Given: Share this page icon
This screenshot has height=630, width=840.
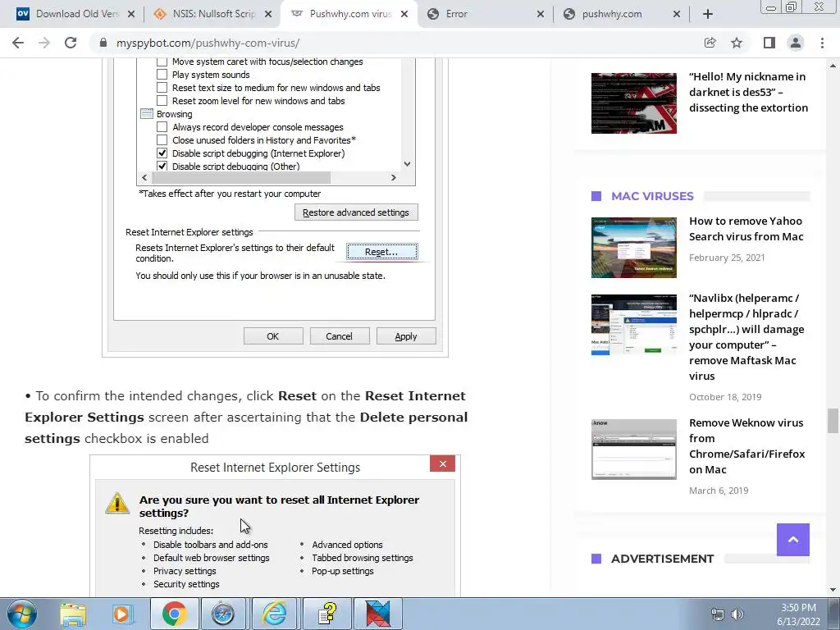Looking at the screenshot, I should [710, 43].
